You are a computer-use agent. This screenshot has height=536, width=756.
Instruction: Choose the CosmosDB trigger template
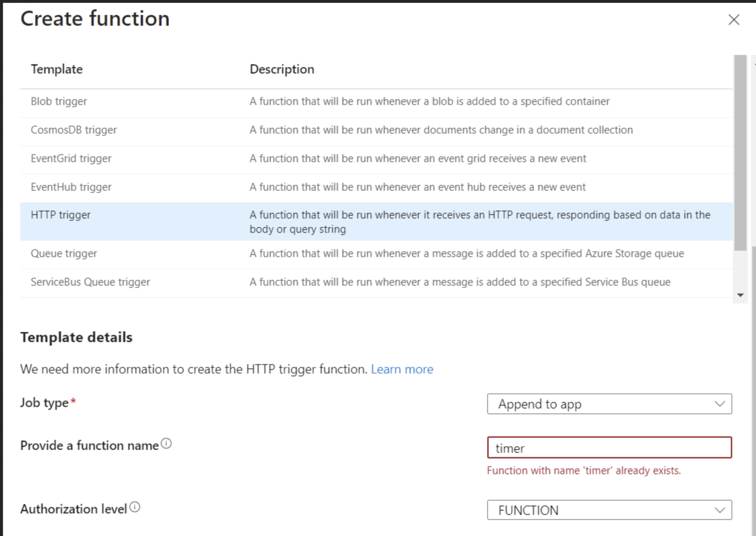point(74,130)
